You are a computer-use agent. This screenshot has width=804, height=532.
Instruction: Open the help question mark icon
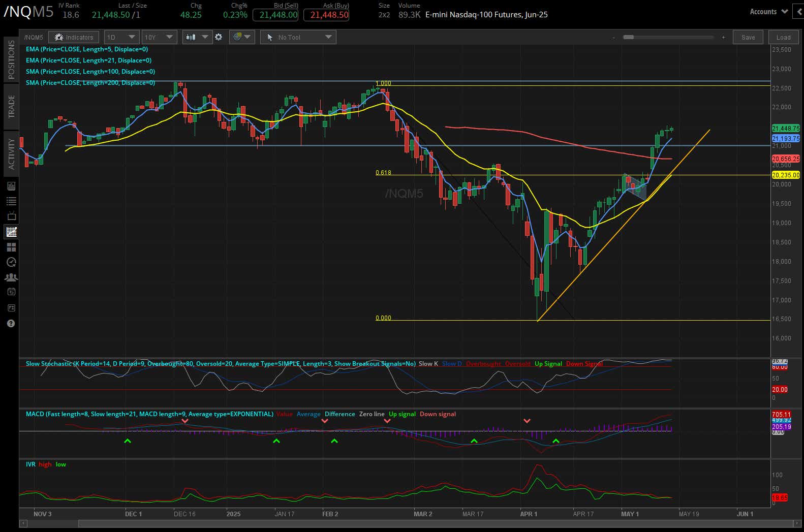[11, 324]
